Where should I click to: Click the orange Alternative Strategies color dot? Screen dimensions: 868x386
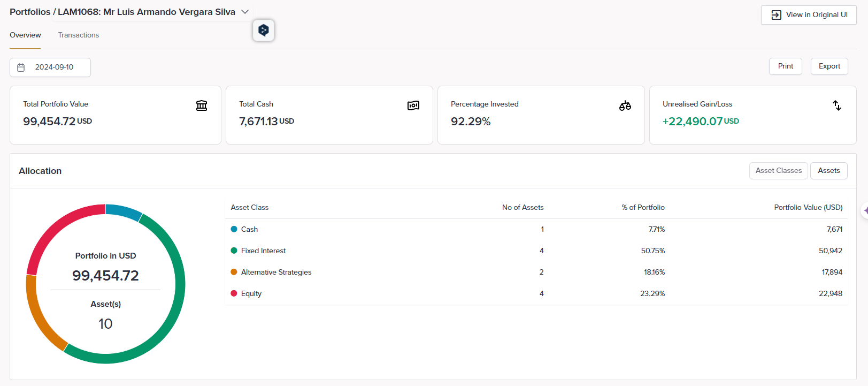[234, 272]
